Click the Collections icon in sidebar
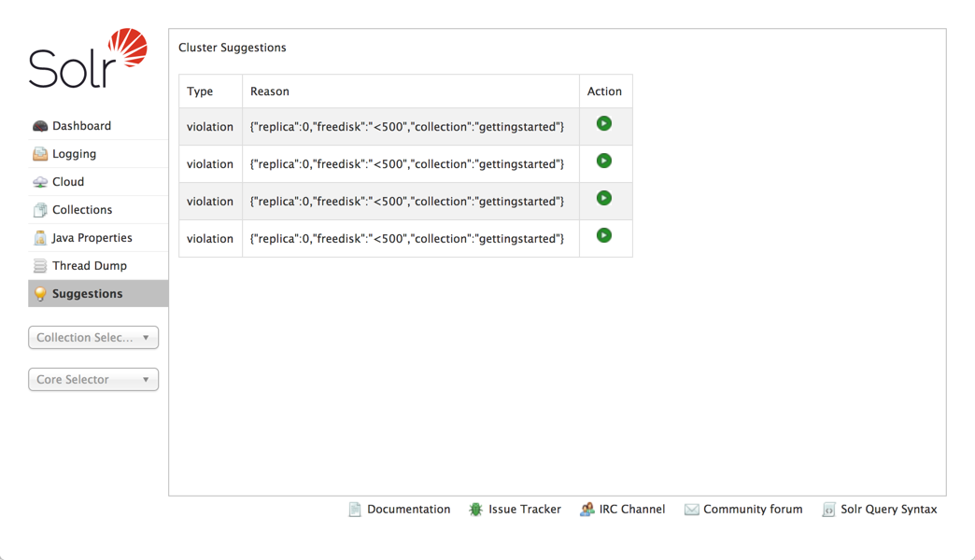The image size is (975, 560). [x=40, y=210]
